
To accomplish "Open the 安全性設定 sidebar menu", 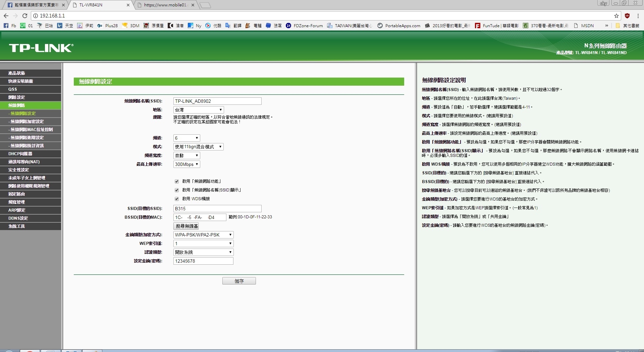I will (x=31, y=170).
